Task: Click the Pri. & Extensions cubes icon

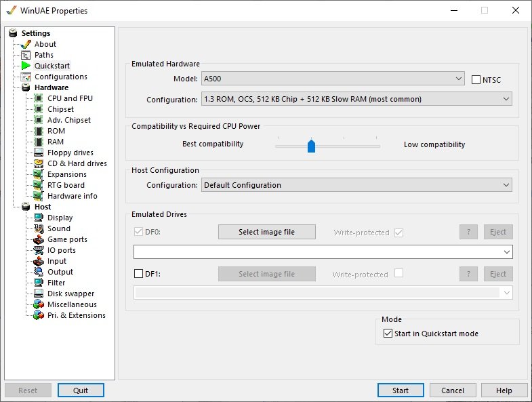Action: click(x=39, y=315)
